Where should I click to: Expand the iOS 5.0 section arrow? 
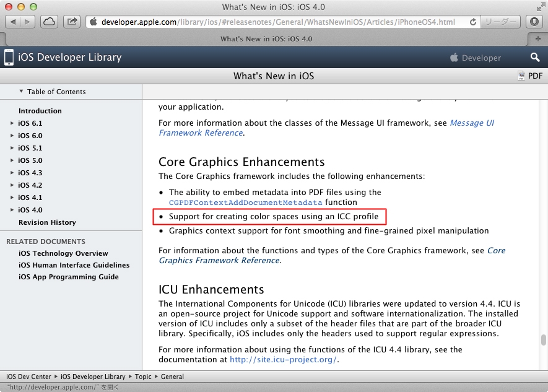12,160
